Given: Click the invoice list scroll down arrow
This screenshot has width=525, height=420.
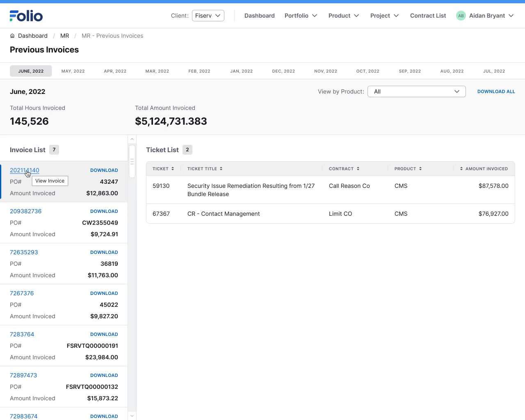Looking at the screenshot, I should point(132,416).
